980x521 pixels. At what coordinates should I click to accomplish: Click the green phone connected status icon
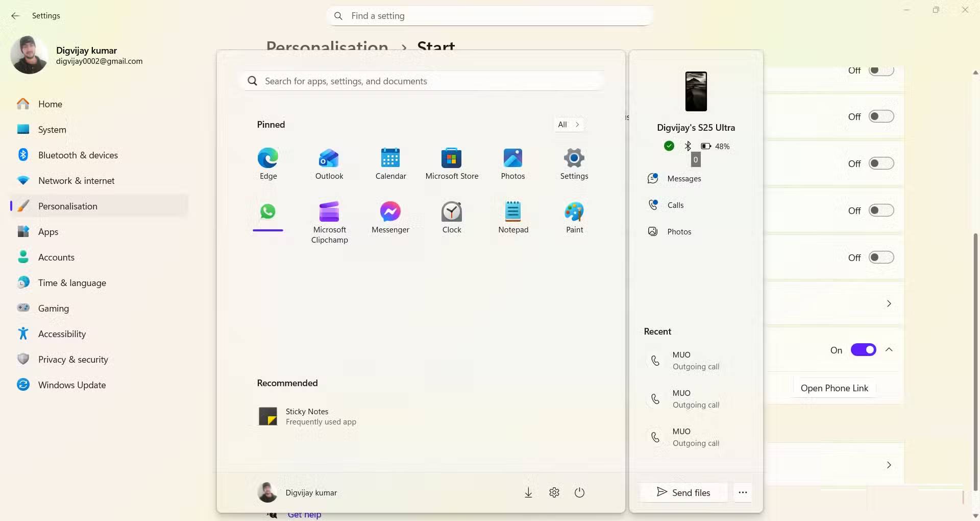click(x=669, y=146)
